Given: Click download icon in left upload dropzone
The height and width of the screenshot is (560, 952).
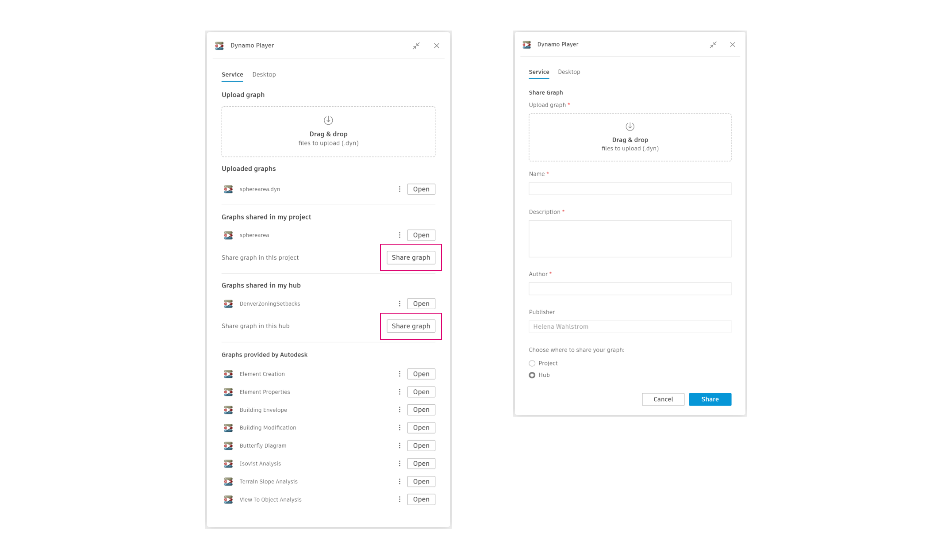Looking at the screenshot, I should (x=328, y=120).
